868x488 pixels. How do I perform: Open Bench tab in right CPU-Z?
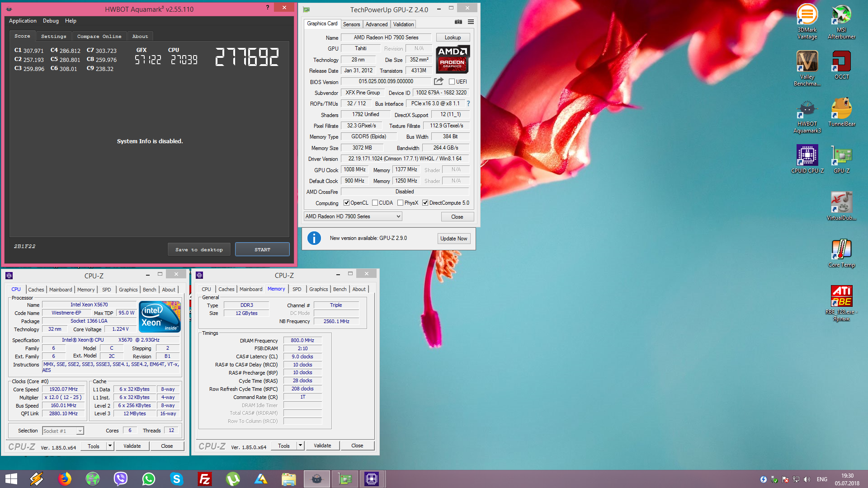tap(340, 289)
